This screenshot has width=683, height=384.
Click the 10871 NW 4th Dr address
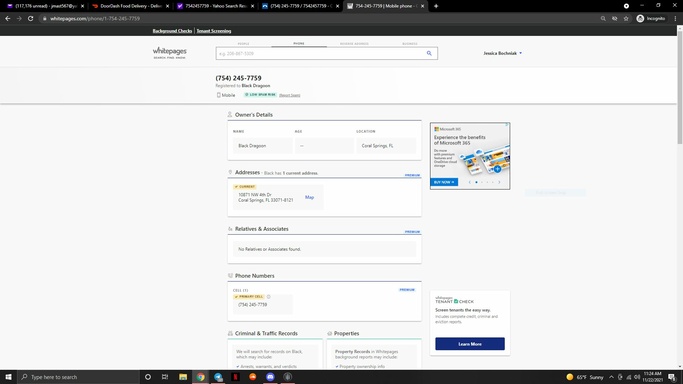pos(265,197)
